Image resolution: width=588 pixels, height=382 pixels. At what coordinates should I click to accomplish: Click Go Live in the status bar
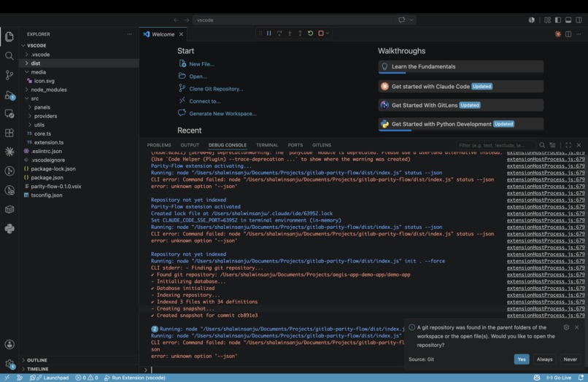[559, 378]
